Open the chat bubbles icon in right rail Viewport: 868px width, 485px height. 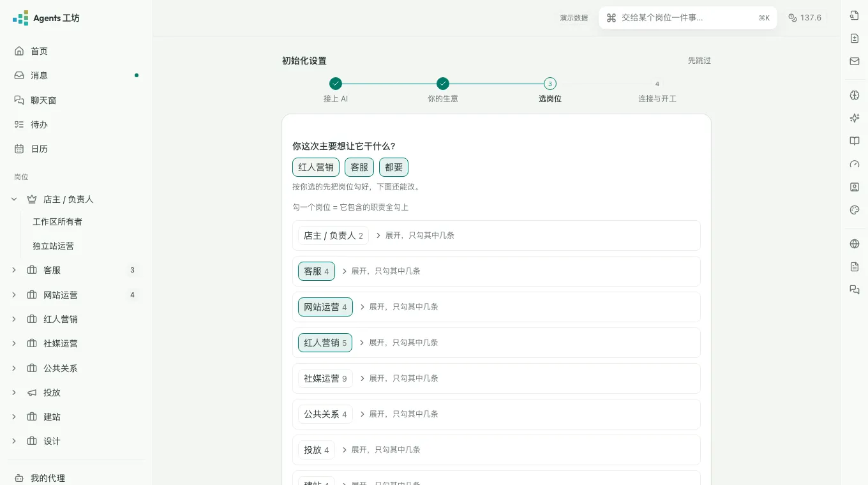point(855,290)
